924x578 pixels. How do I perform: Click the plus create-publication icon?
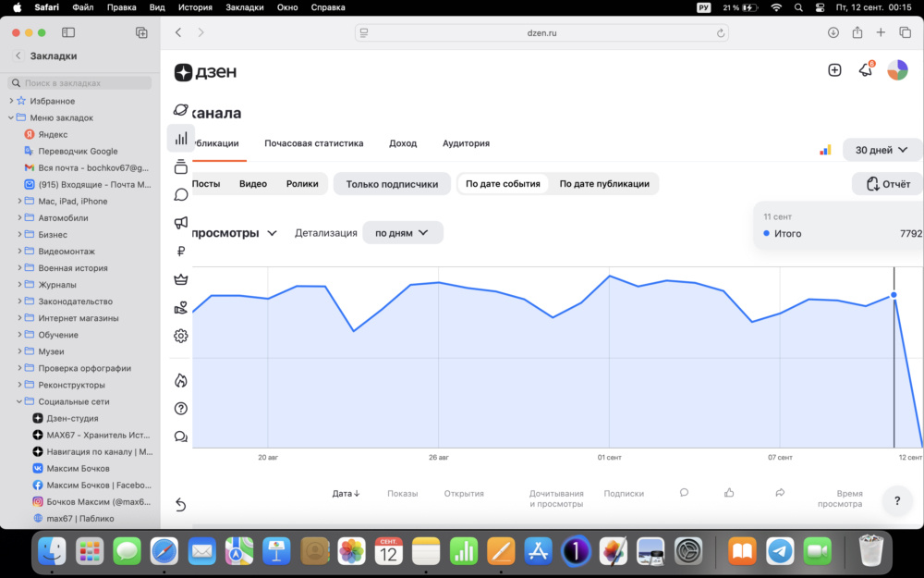(x=834, y=70)
